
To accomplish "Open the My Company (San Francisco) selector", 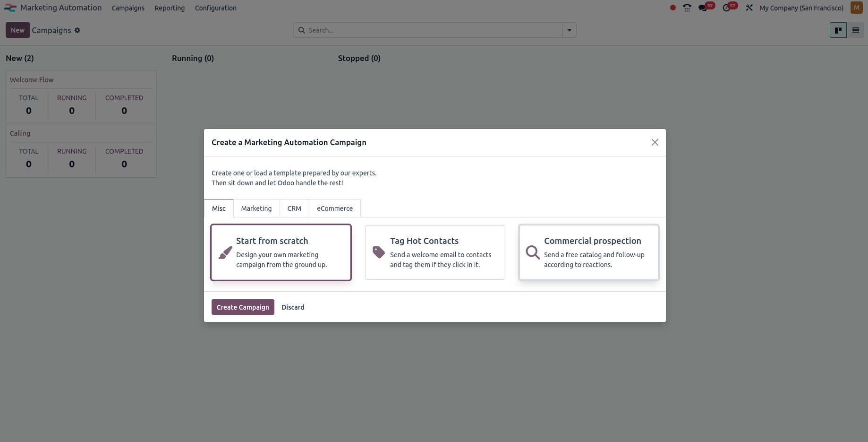I will 801,8.
